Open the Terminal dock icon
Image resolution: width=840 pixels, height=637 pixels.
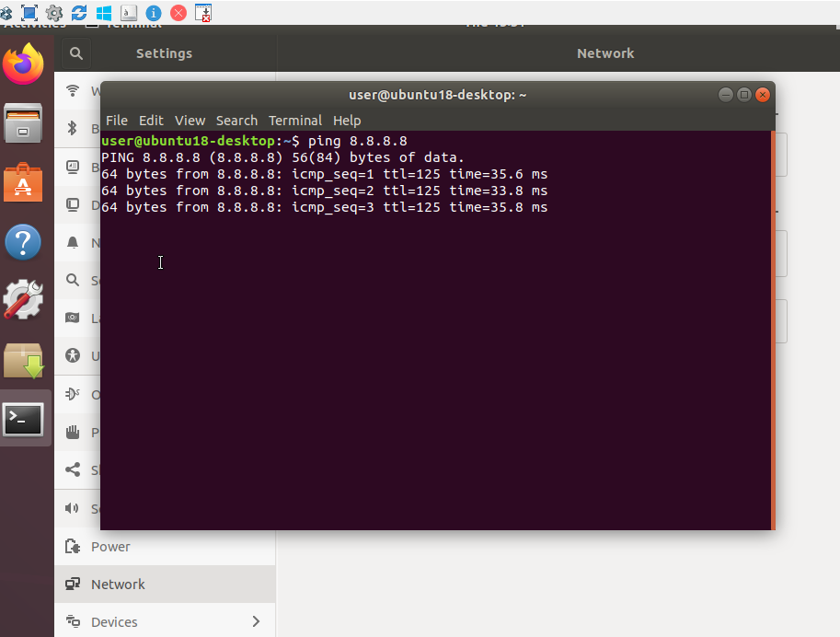[25, 419]
